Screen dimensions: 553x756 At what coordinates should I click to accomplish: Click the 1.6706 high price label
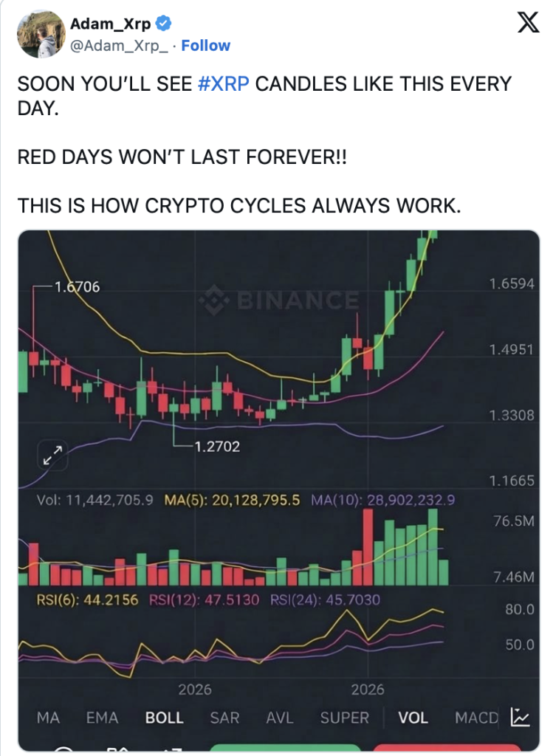[x=77, y=286]
